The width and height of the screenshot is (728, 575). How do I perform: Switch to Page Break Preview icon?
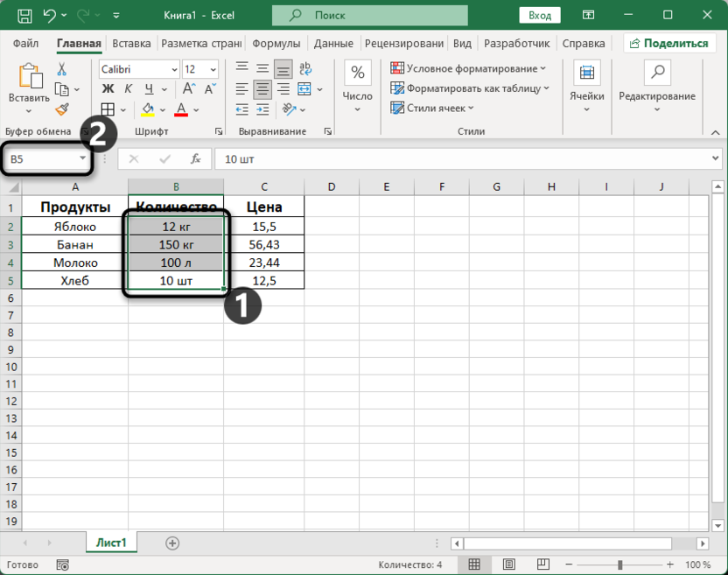pos(542,564)
